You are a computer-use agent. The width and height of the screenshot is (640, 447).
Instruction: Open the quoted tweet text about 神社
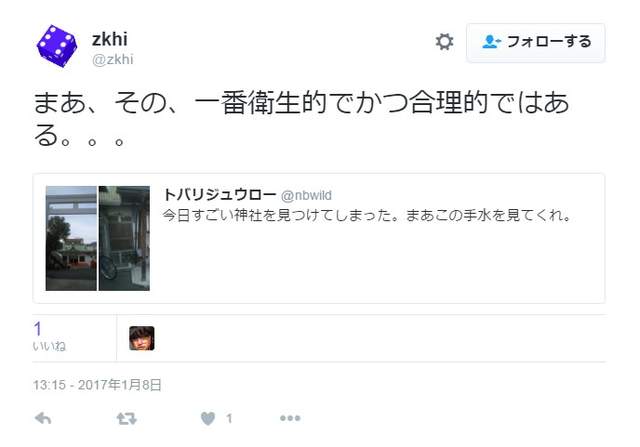click(367, 215)
